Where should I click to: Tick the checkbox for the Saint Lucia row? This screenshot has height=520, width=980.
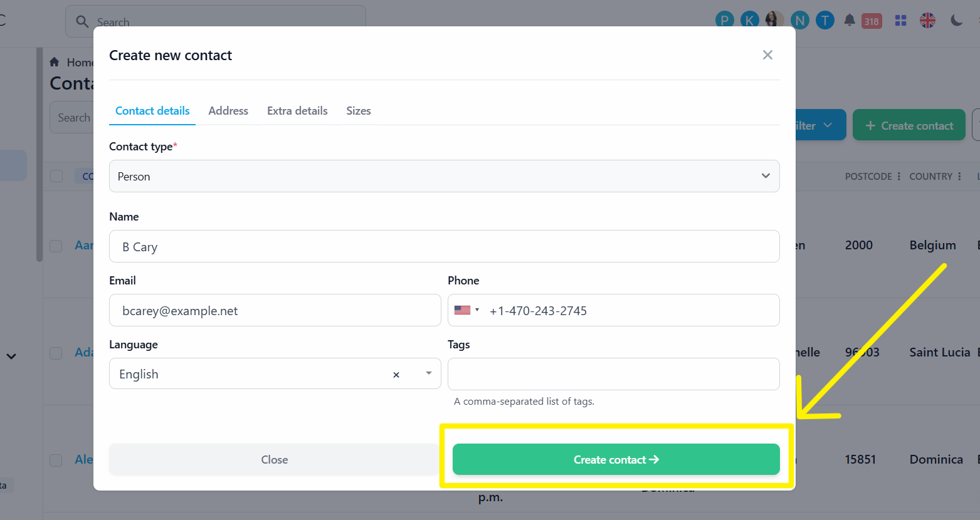[56, 353]
